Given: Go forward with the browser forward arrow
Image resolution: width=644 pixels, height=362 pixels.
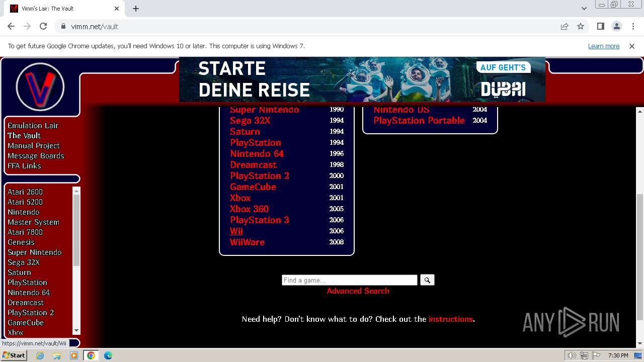Looking at the screenshot, I should point(27,26).
